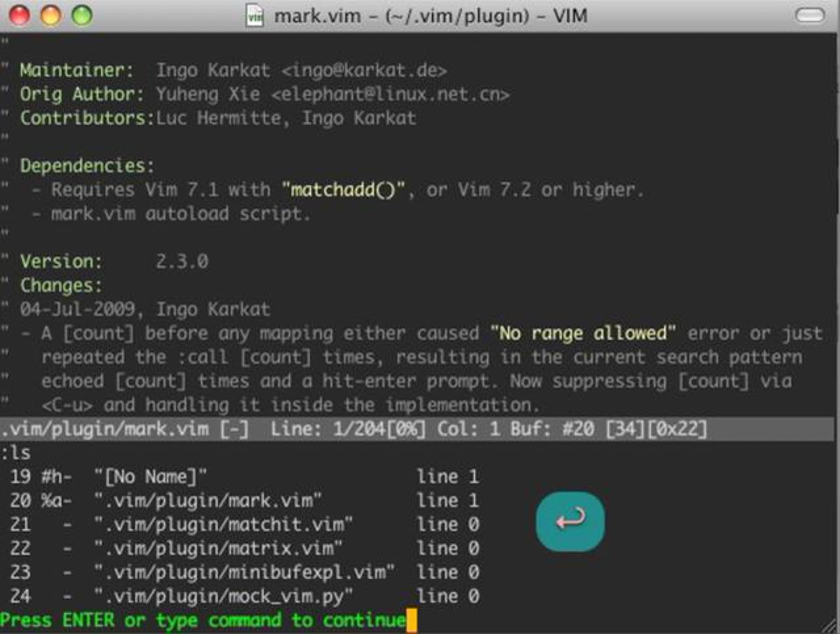This screenshot has width=840, height=634.
Task: Click the status line value "[34][0x22]"
Action: tap(656, 429)
